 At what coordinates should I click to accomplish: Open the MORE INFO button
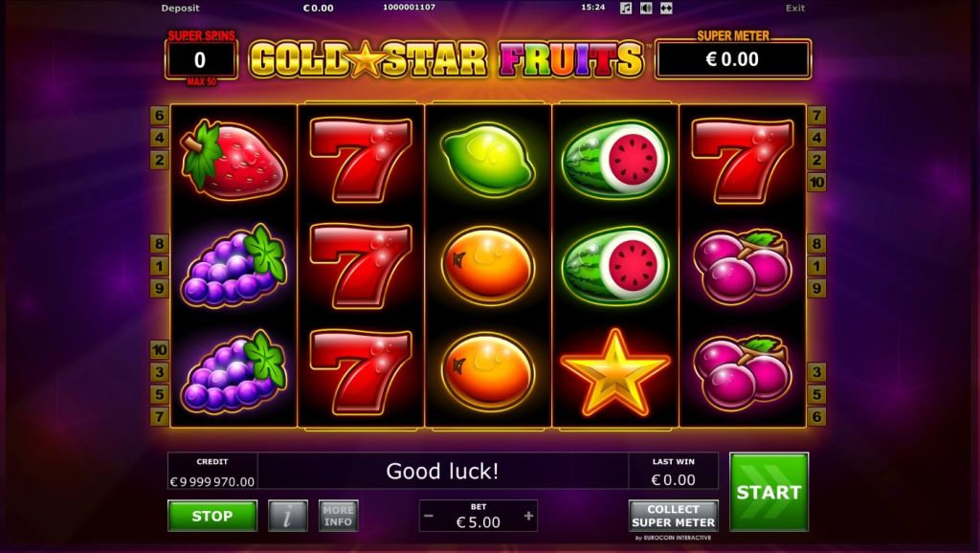pos(338,516)
